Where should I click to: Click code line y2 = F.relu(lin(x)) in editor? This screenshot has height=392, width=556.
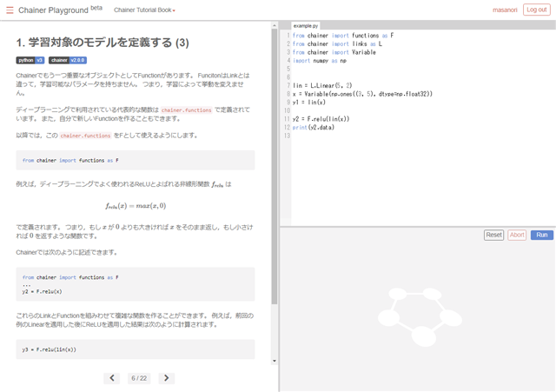[x=321, y=119]
